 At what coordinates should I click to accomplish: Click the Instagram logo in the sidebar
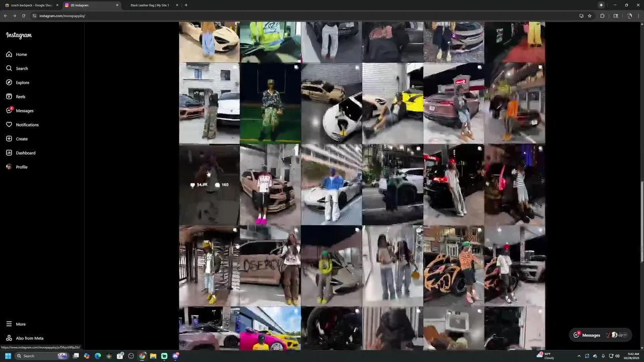(x=19, y=35)
